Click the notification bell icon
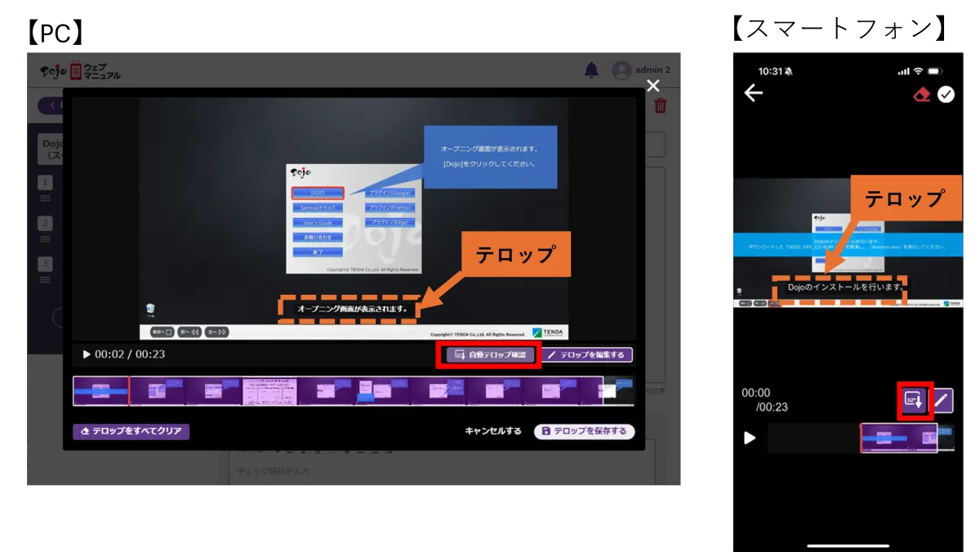Image resolution: width=980 pixels, height=552 pixels. tap(591, 71)
